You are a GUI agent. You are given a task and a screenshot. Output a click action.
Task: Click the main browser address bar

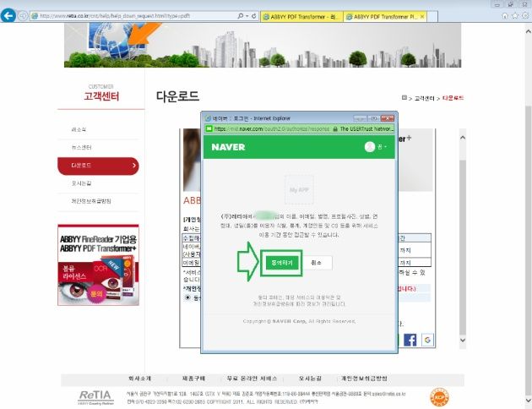tap(134, 16)
